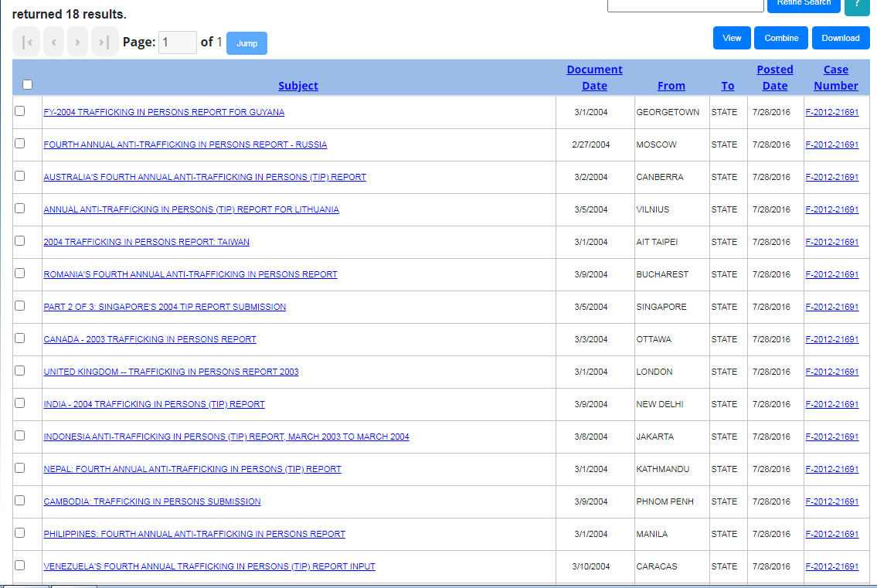877x588 pixels.
Task: Sort by the To column header
Action: 727,86
